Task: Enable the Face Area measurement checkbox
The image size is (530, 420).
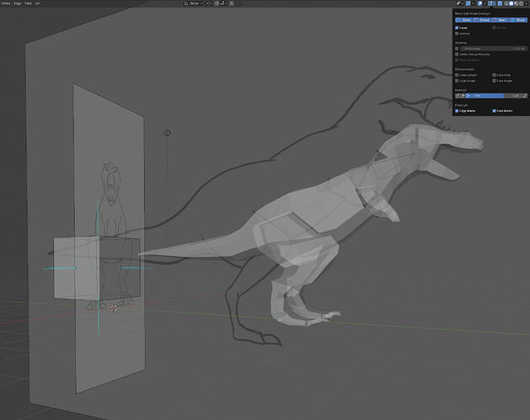Action: click(x=494, y=75)
